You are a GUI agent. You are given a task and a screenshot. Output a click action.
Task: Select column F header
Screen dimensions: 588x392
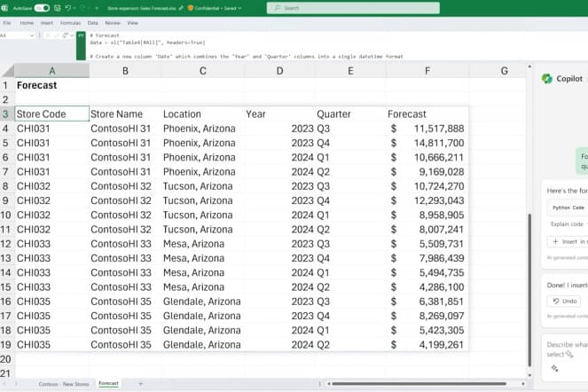pyautogui.click(x=427, y=71)
